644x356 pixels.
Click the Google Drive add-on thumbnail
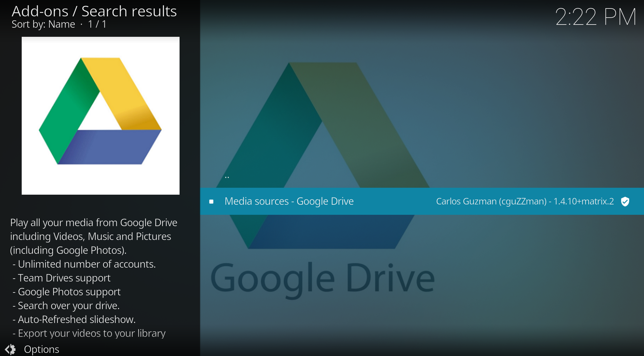pyautogui.click(x=101, y=115)
